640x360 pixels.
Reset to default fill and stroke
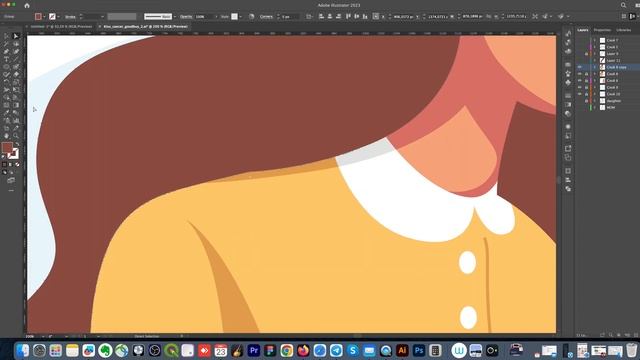pos(4,156)
